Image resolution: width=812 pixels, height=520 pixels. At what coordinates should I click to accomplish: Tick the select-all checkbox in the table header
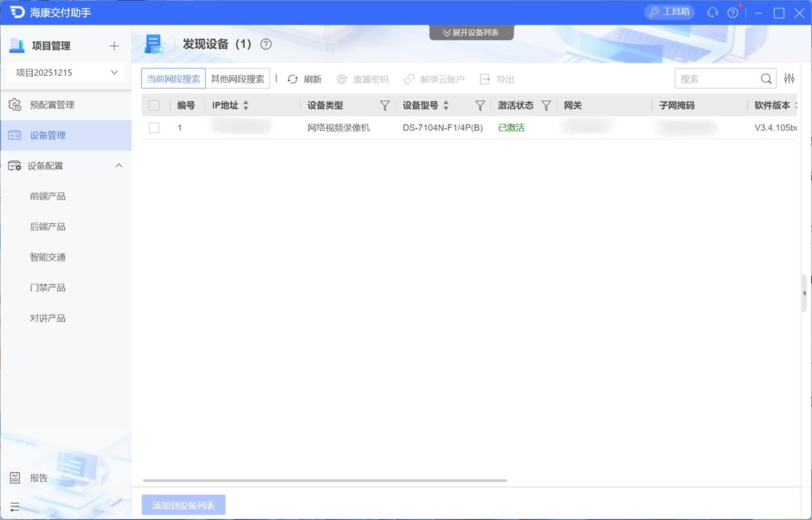pyautogui.click(x=154, y=106)
